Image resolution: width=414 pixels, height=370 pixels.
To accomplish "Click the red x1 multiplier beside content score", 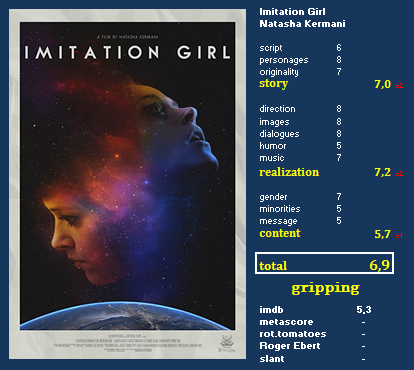I will pos(399,236).
